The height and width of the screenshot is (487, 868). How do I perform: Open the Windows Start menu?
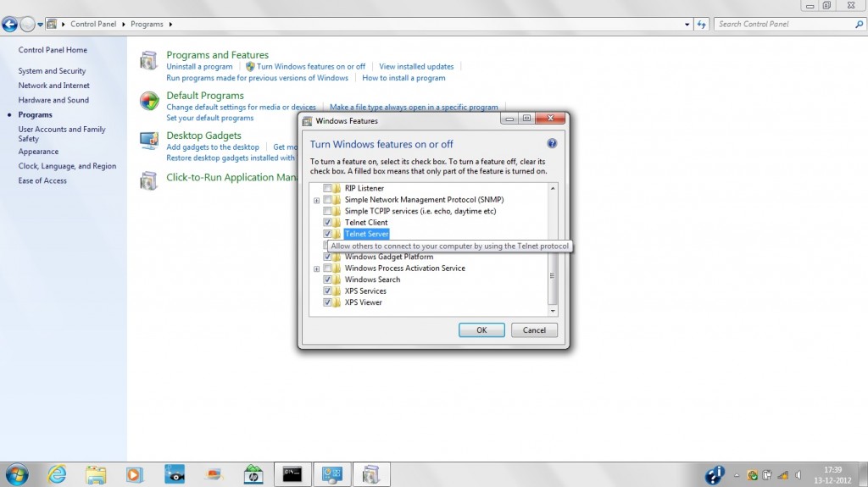(x=16, y=473)
